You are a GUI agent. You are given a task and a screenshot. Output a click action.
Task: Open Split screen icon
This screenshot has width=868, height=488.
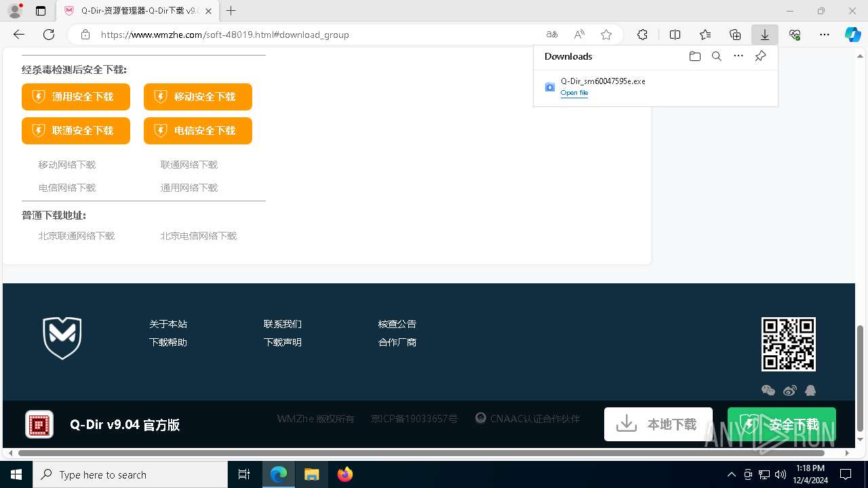pyautogui.click(x=675, y=35)
